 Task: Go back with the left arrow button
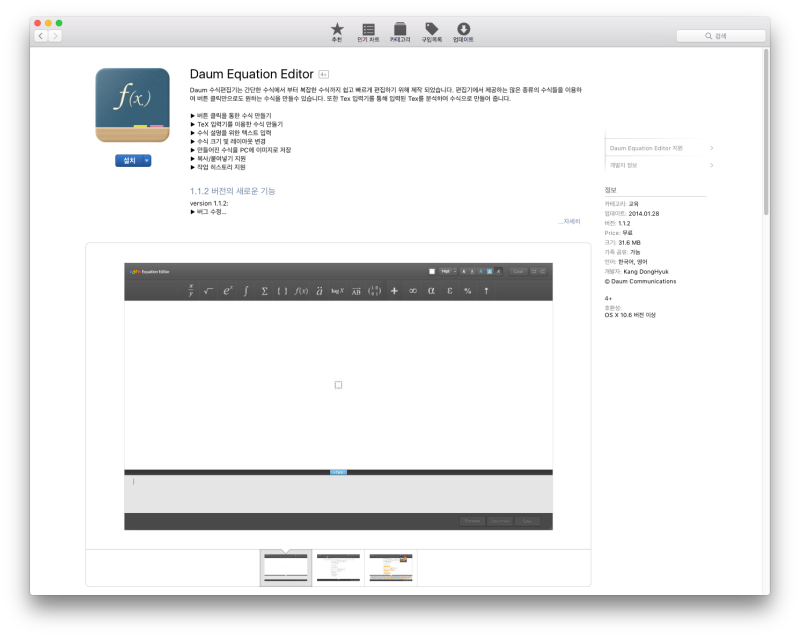[41, 36]
